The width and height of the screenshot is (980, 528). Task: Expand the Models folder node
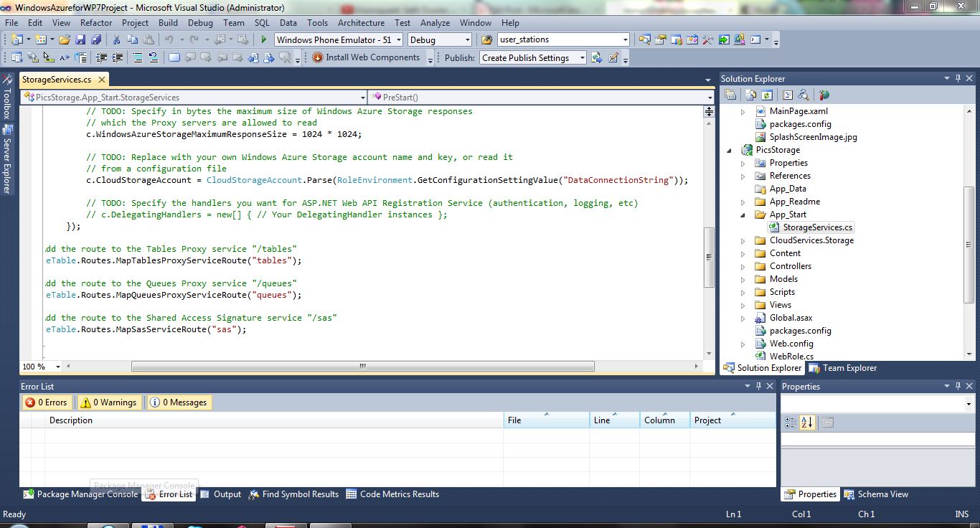click(743, 279)
